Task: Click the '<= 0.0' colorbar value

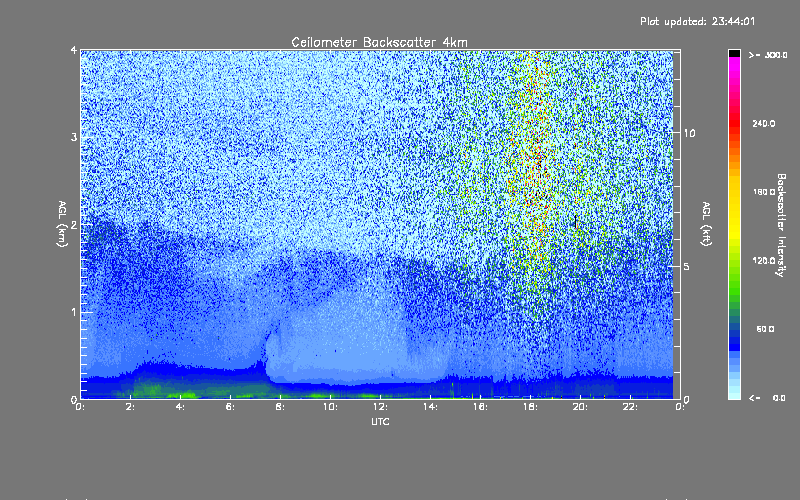Action: click(767, 397)
